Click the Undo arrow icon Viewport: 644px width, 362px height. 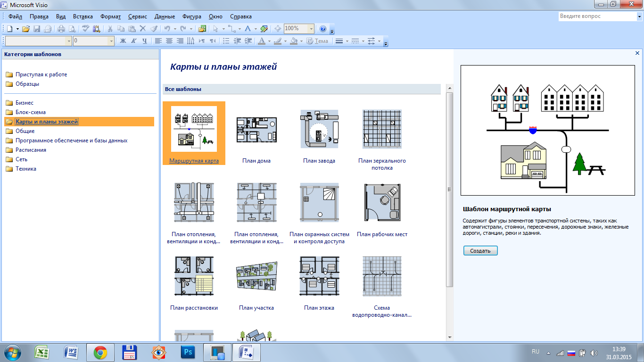tap(167, 29)
